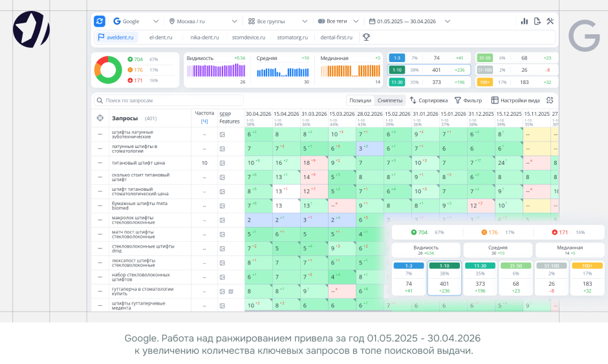Click the target icon beside Запросы header

point(100,118)
